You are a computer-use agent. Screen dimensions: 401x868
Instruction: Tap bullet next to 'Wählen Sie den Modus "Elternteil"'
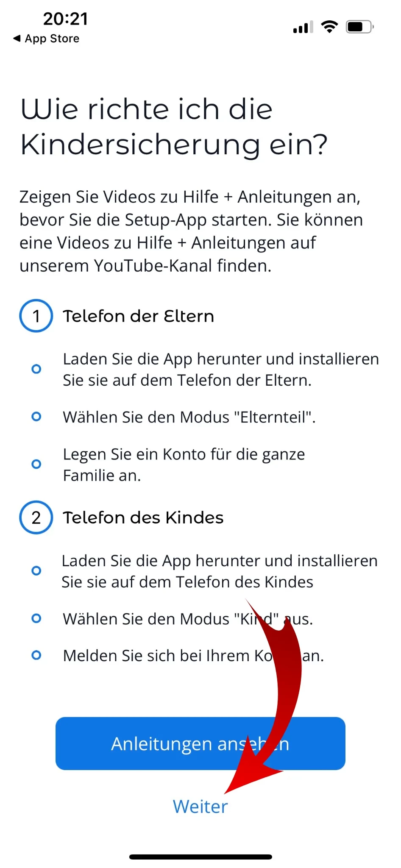pyautogui.click(x=36, y=417)
